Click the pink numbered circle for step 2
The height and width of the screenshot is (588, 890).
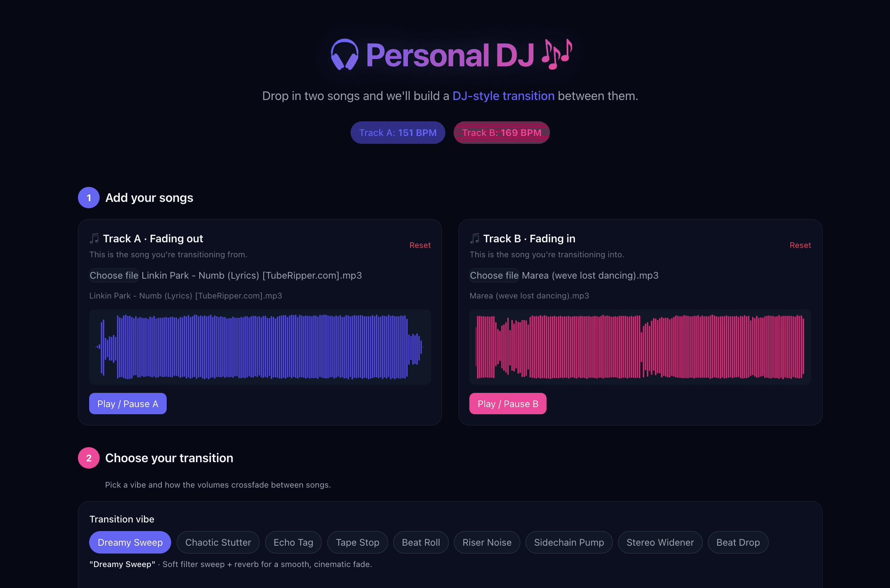coord(88,458)
